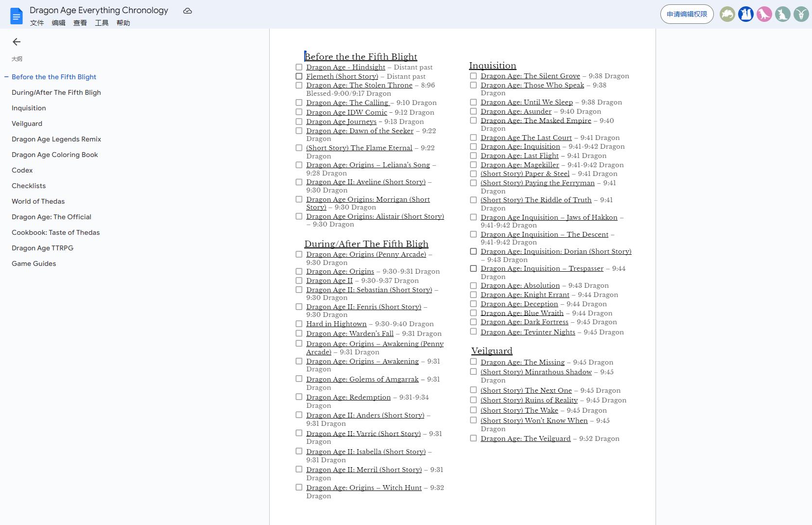This screenshot has height=525, width=812.
Task: Open Dragon Age Legends Remix outline entry
Action: [x=56, y=139]
